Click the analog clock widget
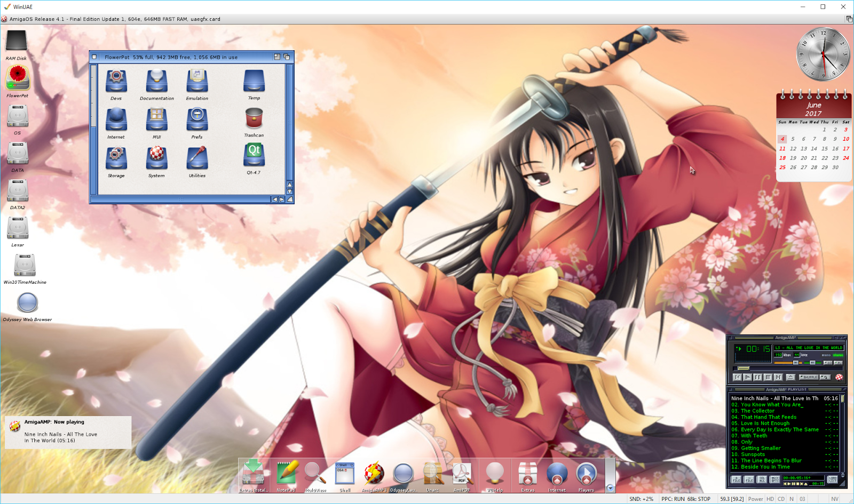Image resolution: width=854 pixels, height=504 pixels. click(823, 54)
